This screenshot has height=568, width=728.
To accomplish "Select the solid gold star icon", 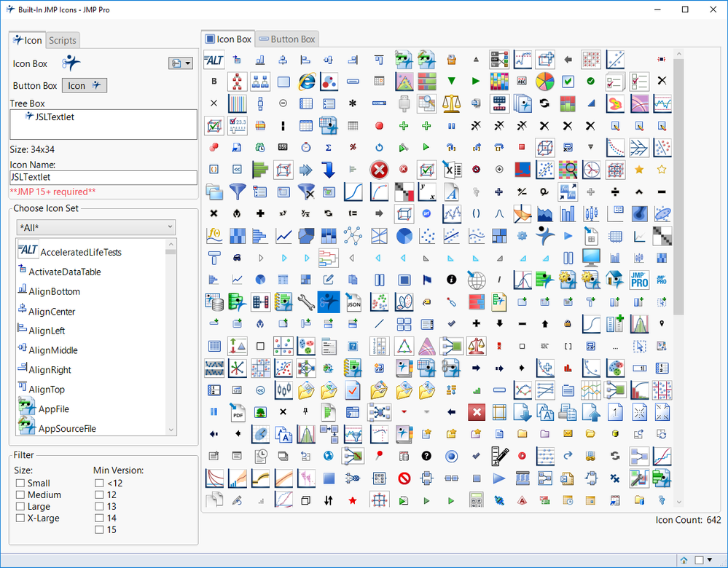I will 639,170.
